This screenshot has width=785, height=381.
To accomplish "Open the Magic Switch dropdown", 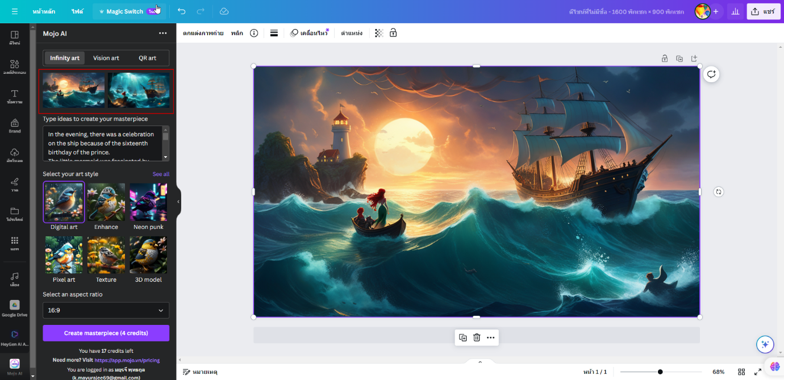I will 129,11.
